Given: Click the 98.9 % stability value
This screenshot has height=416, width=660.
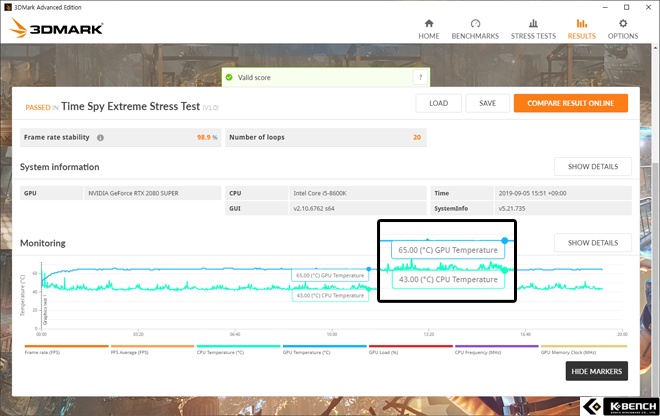Looking at the screenshot, I should click(207, 137).
